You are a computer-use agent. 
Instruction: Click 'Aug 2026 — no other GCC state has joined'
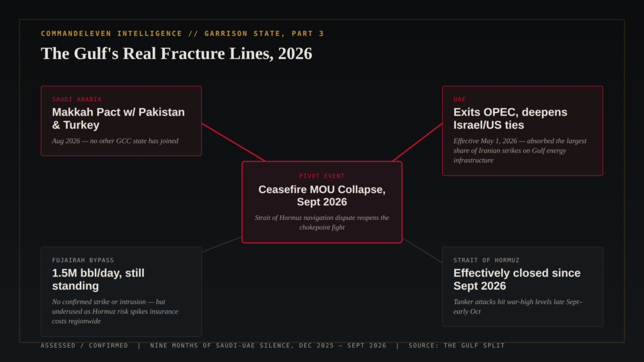point(115,141)
